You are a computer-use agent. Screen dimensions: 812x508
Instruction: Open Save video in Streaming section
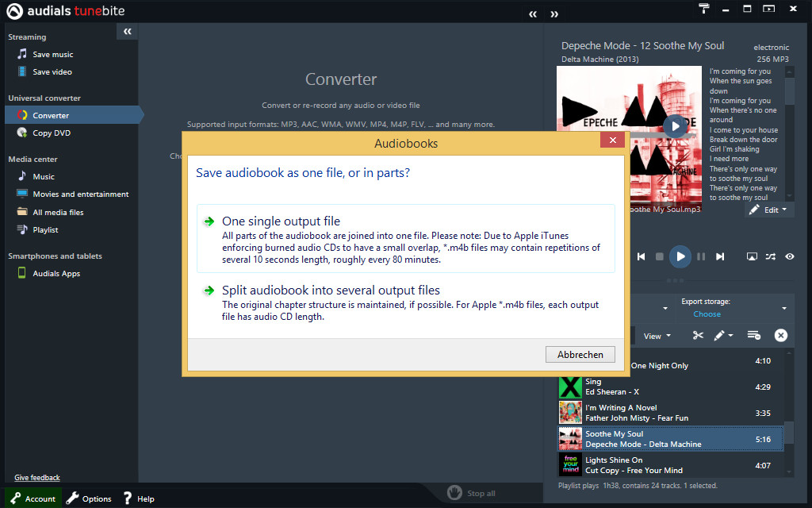tap(52, 72)
